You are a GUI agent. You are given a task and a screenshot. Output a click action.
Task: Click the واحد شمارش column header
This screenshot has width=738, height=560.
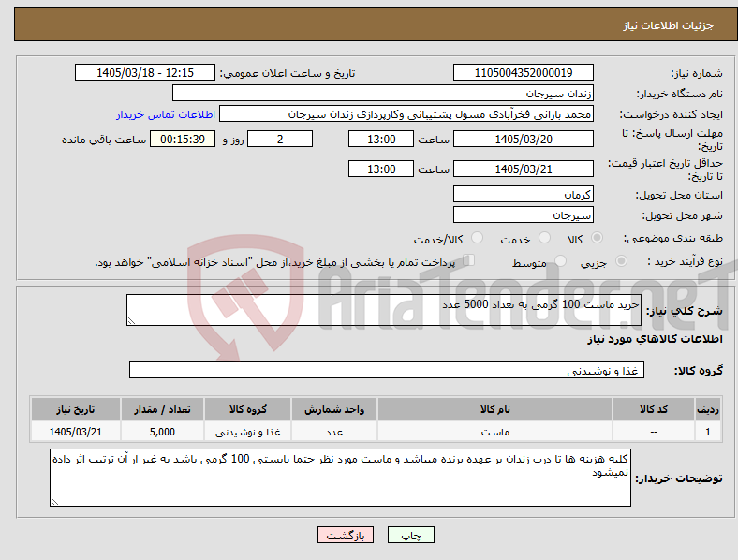coord(334,409)
